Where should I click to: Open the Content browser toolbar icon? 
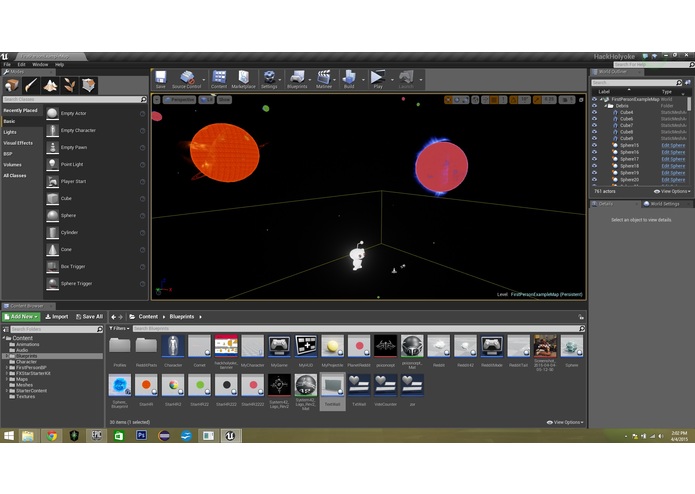(219, 78)
